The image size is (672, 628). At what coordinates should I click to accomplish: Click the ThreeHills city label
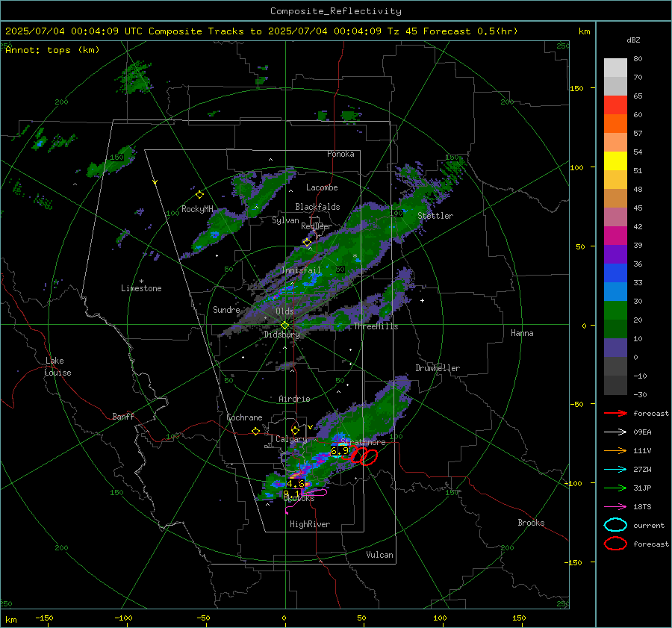376,326
